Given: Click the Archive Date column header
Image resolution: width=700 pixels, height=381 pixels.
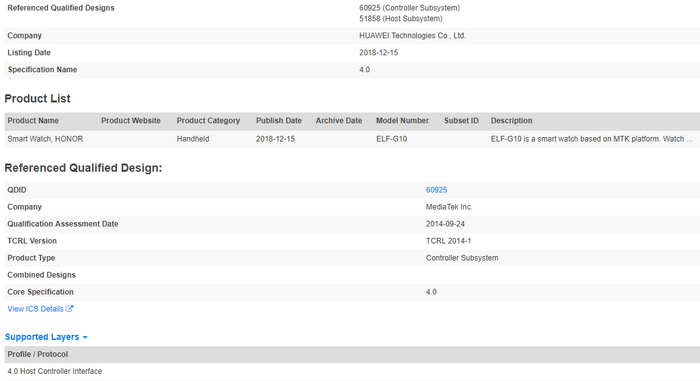Looking at the screenshot, I should point(339,121).
